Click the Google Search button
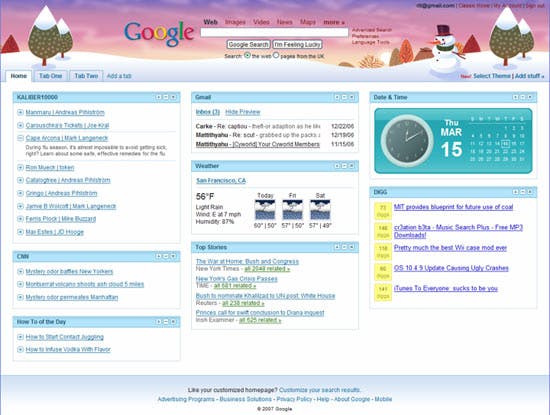 pos(248,45)
